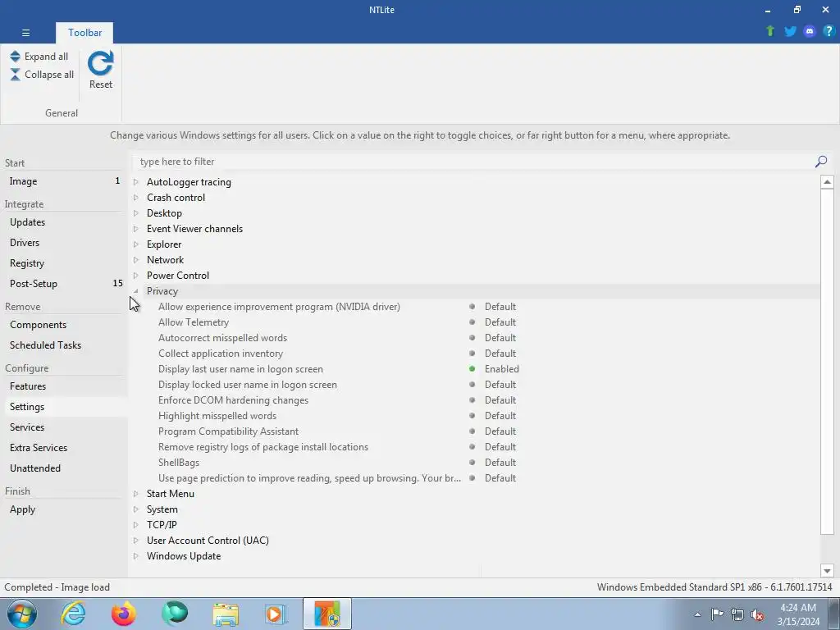Toggle ShellBags Default value
The height and width of the screenshot is (630, 840).
click(500, 463)
